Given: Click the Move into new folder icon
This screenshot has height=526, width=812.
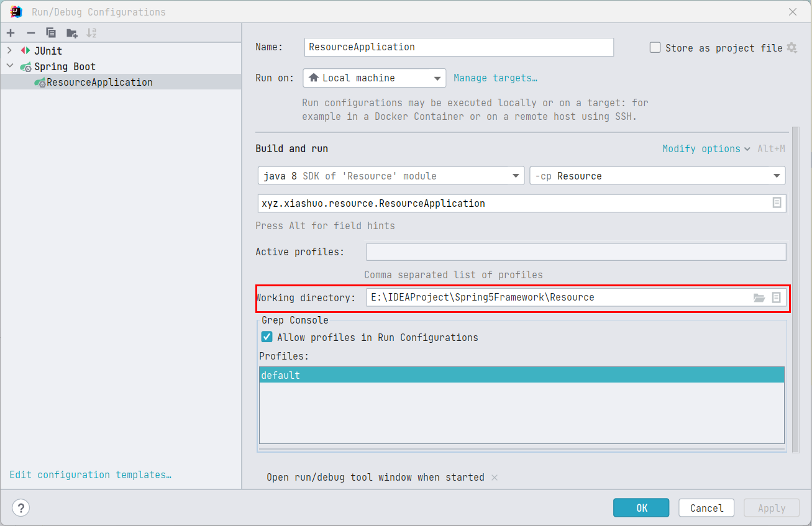Looking at the screenshot, I should click(72, 33).
